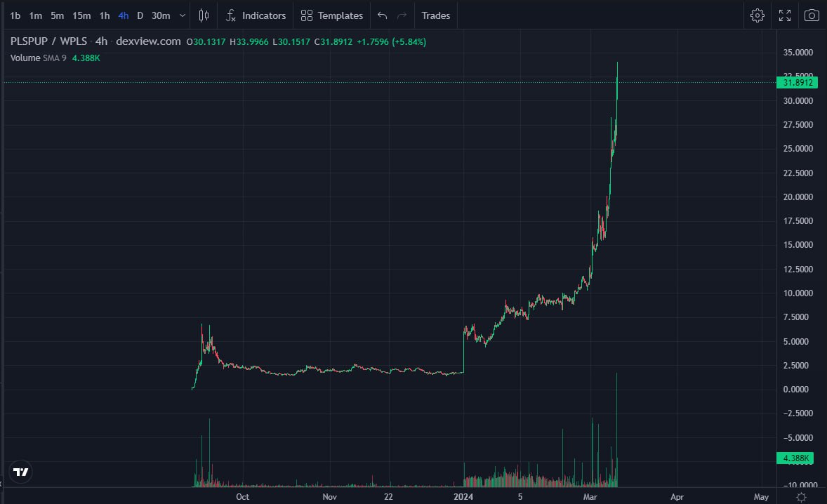Open the chart settings gear
This screenshot has width=827, height=504.
757,15
